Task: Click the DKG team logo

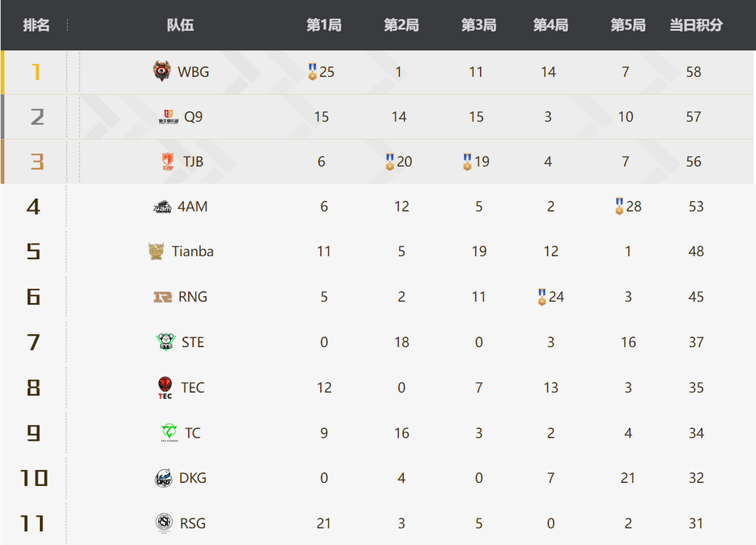Action: [x=163, y=478]
